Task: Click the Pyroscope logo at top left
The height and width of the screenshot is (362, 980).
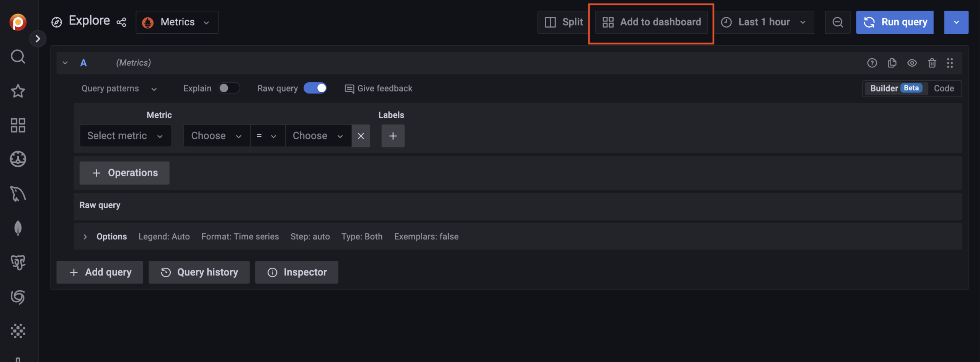Action: point(18,22)
